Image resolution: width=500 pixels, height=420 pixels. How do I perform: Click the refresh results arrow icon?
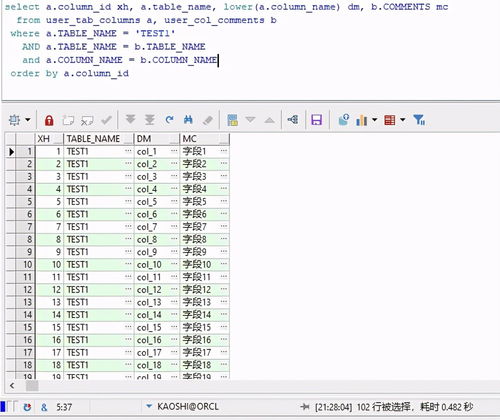click(x=169, y=119)
